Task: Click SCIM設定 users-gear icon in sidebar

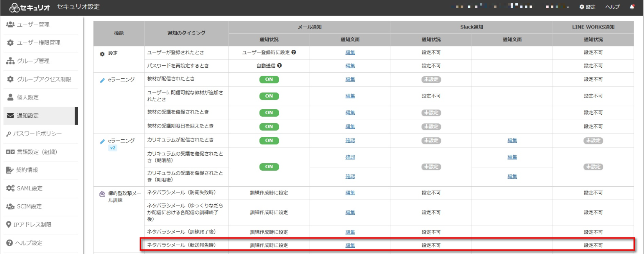Action: (10, 206)
